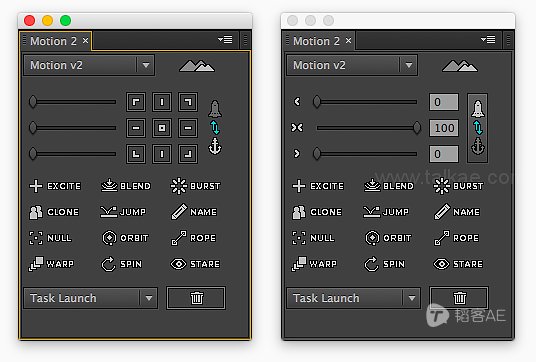Click bottom ease-out slider in right panel
Image resolution: width=536 pixels, height=362 pixels.
365,154
